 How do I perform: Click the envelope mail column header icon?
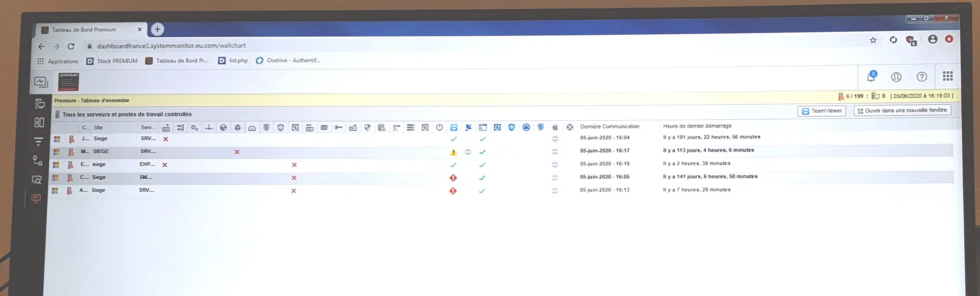tap(324, 128)
